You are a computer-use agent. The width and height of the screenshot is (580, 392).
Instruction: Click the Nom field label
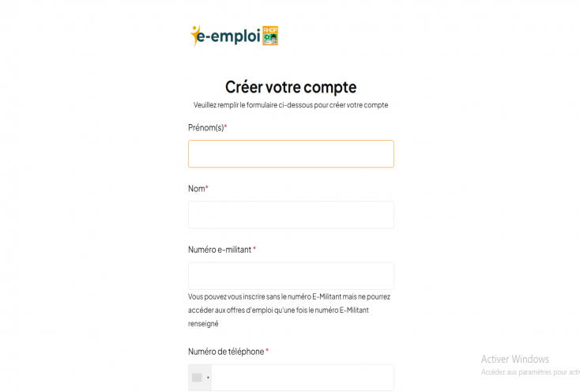pos(196,189)
